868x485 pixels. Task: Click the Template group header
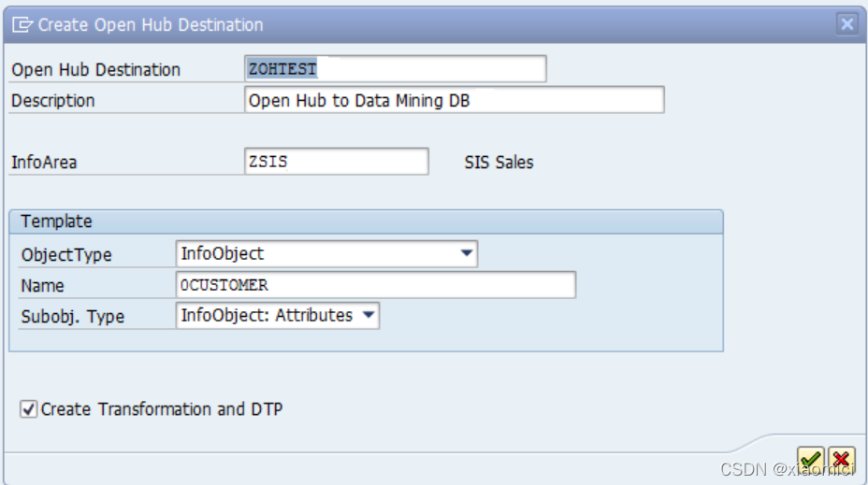click(366, 221)
